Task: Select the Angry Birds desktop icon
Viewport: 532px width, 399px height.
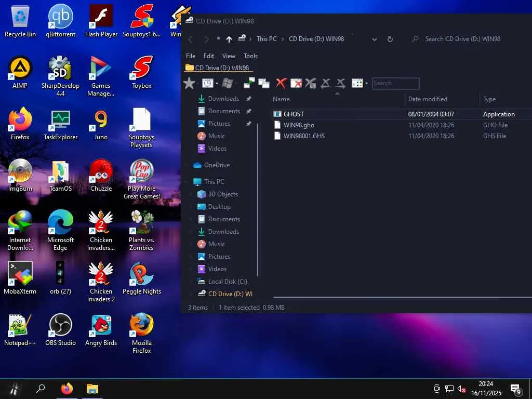Action: (101, 330)
